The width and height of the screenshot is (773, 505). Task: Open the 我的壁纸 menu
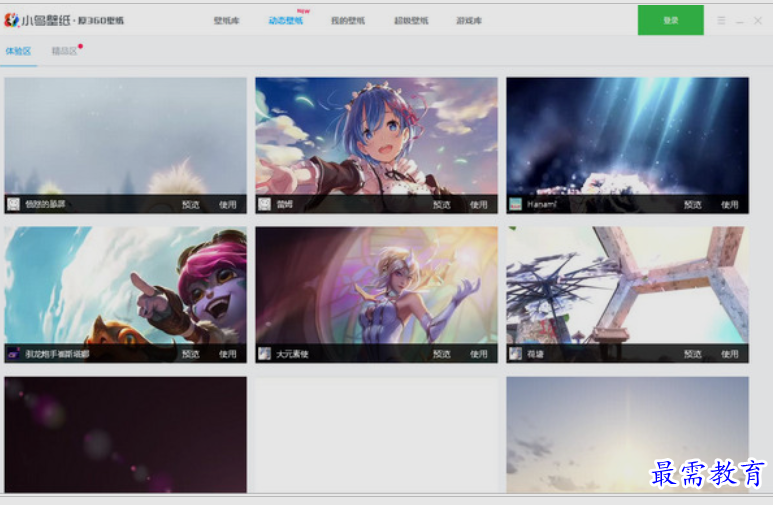click(x=348, y=20)
